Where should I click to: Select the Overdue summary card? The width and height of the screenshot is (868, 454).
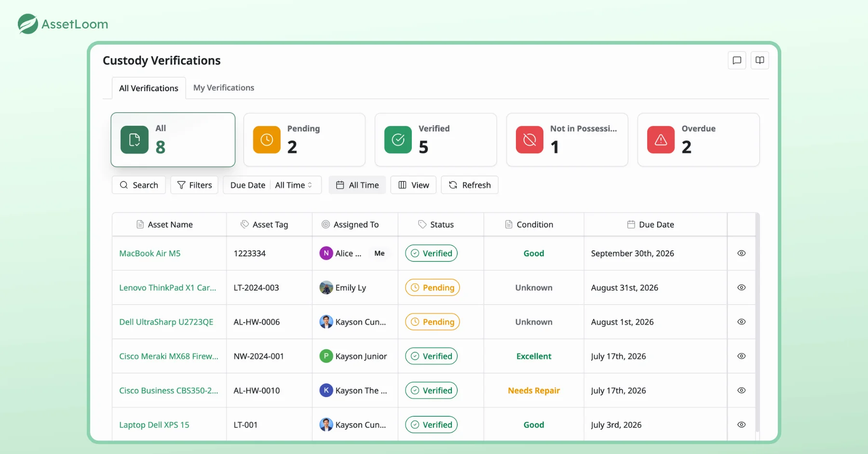(x=698, y=140)
